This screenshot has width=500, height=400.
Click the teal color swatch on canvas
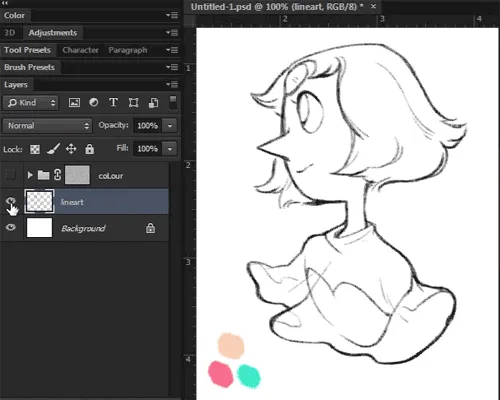(249, 376)
